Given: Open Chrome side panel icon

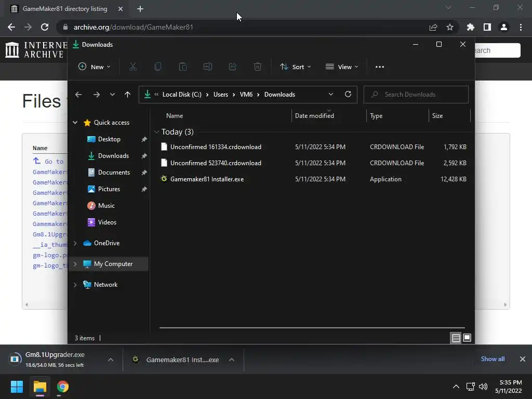Looking at the screenshot, I should (487, 27).
